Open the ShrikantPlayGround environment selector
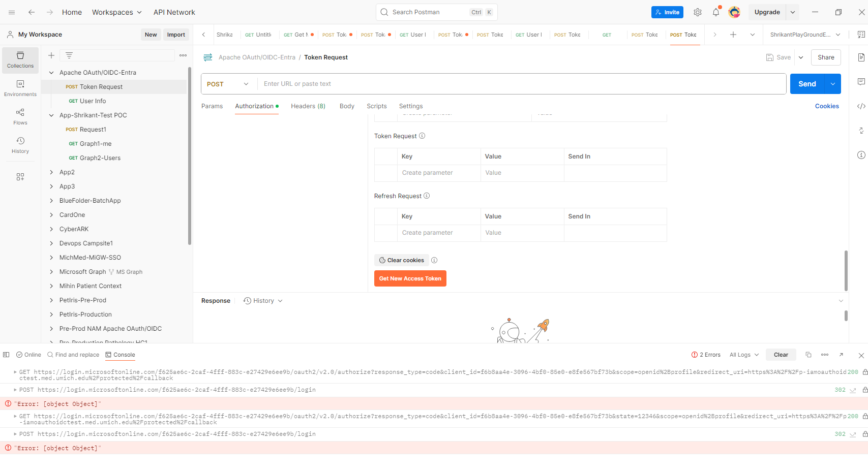The height and width of the screenshot is (473, 868). (805, 35)
